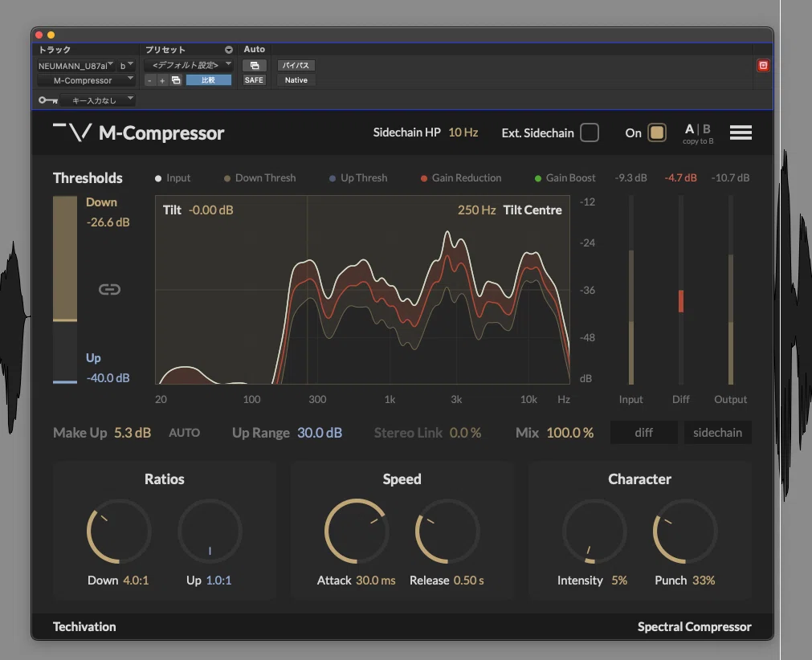Click the Native button
The width and height of the screenshot is (812, 660).
pyautogui.click(x=296, y=80)
